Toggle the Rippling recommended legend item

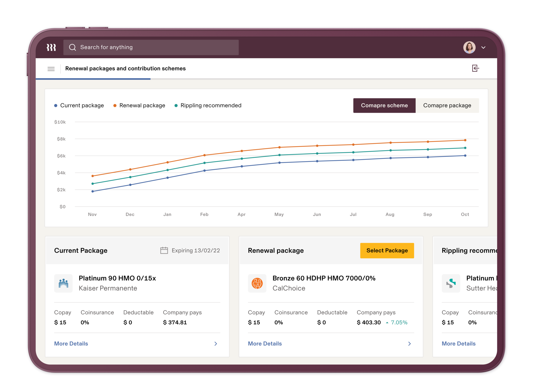coord(208,105)
